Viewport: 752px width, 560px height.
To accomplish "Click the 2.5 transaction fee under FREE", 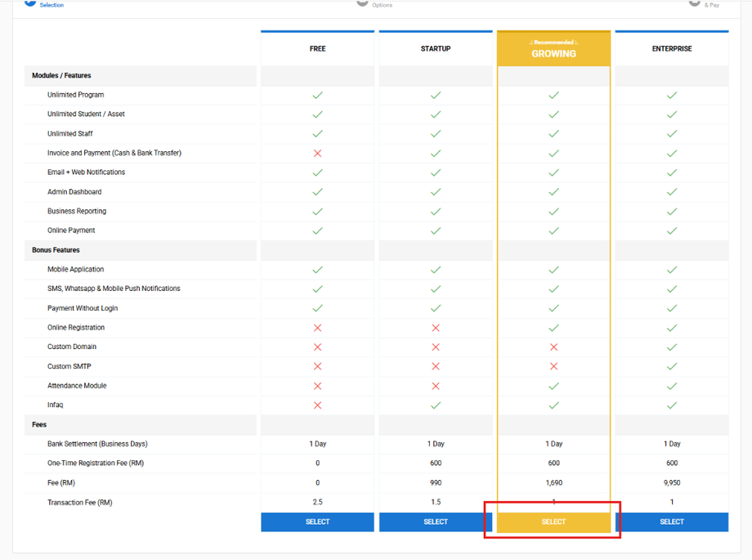I will coord(317,502).
